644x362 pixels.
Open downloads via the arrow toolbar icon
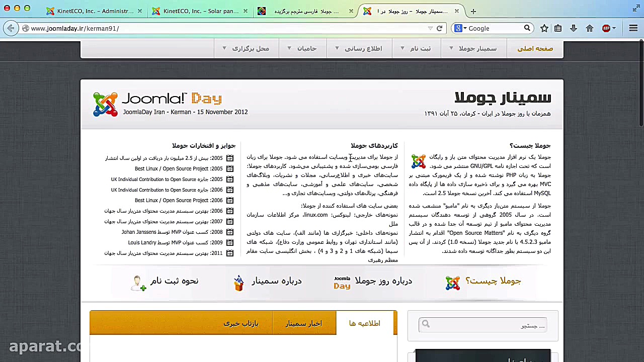click(x=574, y=28)
